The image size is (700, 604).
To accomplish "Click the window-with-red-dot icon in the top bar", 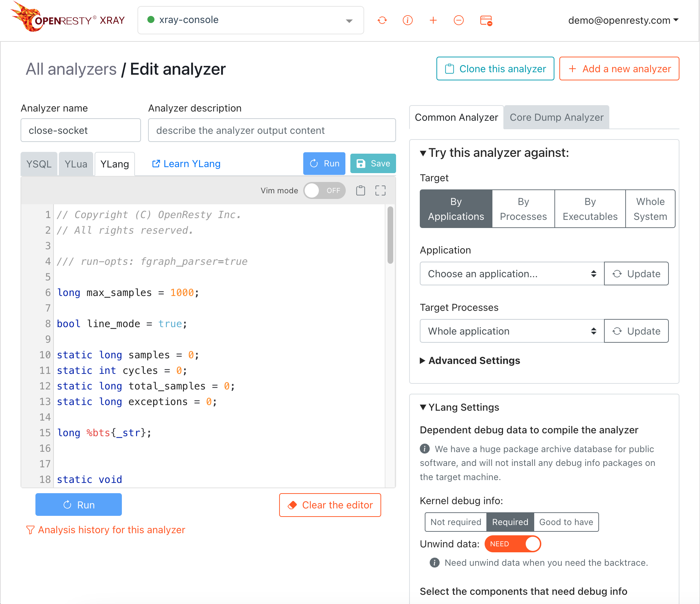I will [x=486, y=21].
